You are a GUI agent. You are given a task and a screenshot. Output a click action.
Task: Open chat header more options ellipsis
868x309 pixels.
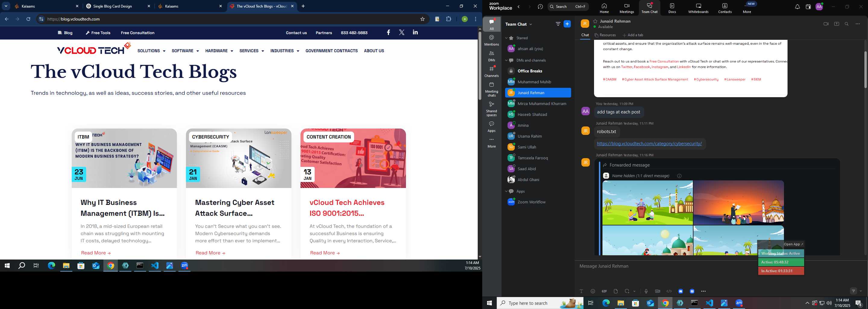(858, 24)
